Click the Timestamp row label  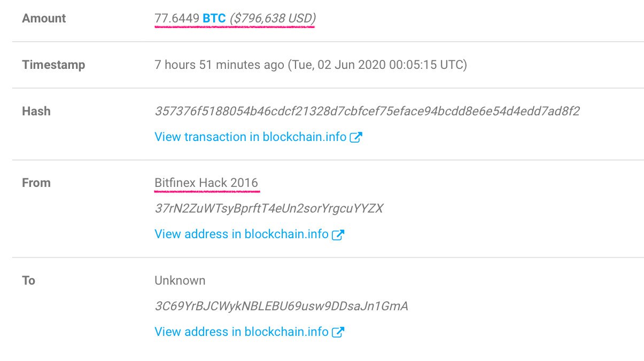coord(53,65)
